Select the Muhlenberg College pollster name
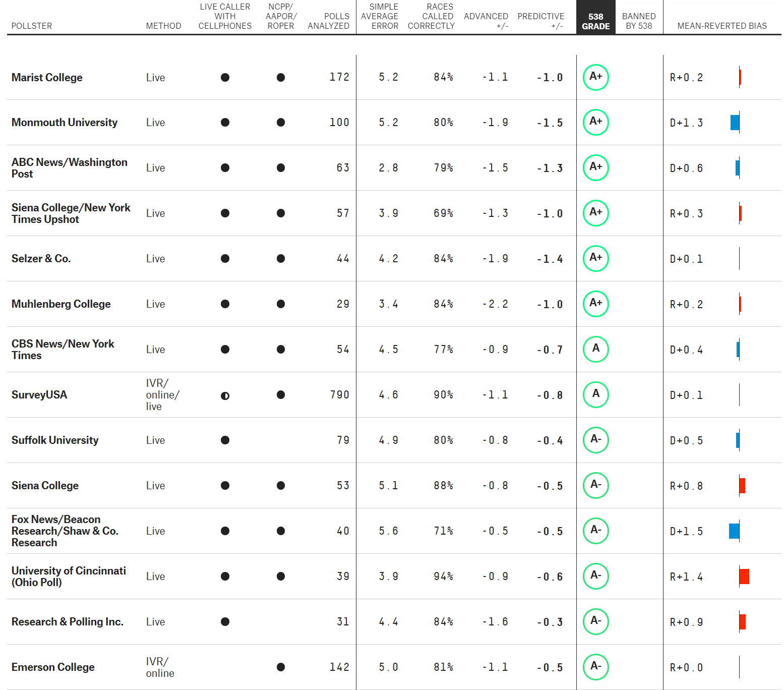Viewport: 784px width, 690px height. point(61,304)
